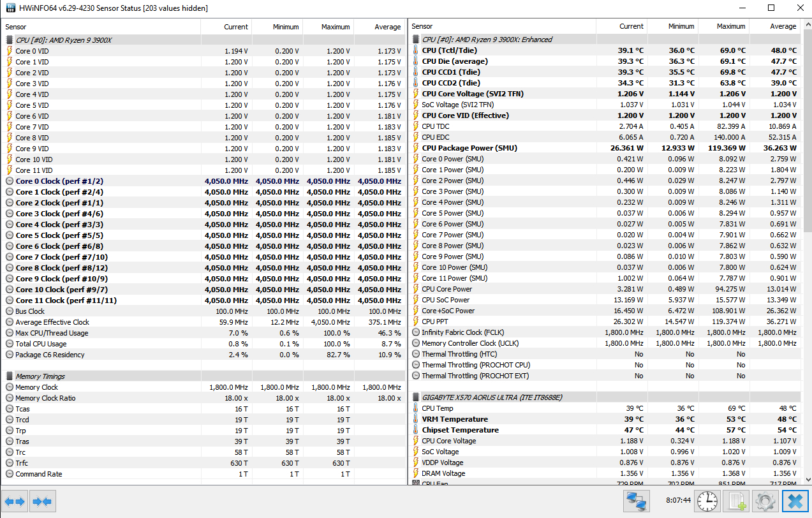Click the icon beside Bus Clock
This screenshot has height=518, width=812.
10,311
